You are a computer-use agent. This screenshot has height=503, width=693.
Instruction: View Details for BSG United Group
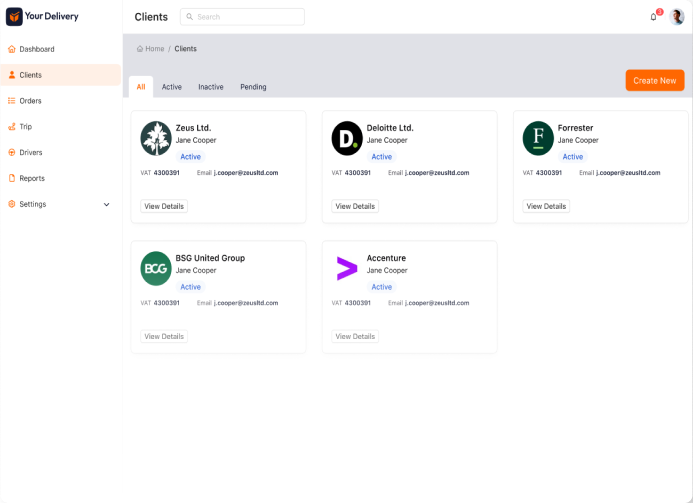pos(164,336)
